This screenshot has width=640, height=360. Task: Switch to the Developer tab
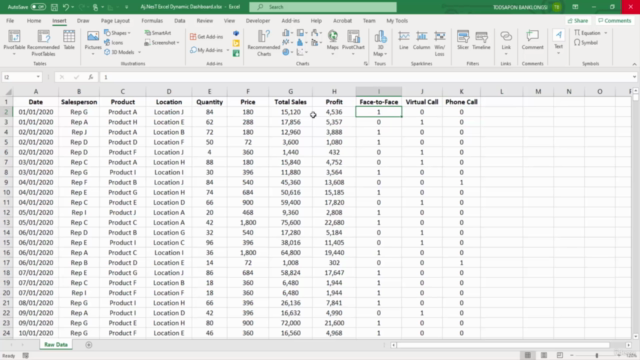[258, 20]
